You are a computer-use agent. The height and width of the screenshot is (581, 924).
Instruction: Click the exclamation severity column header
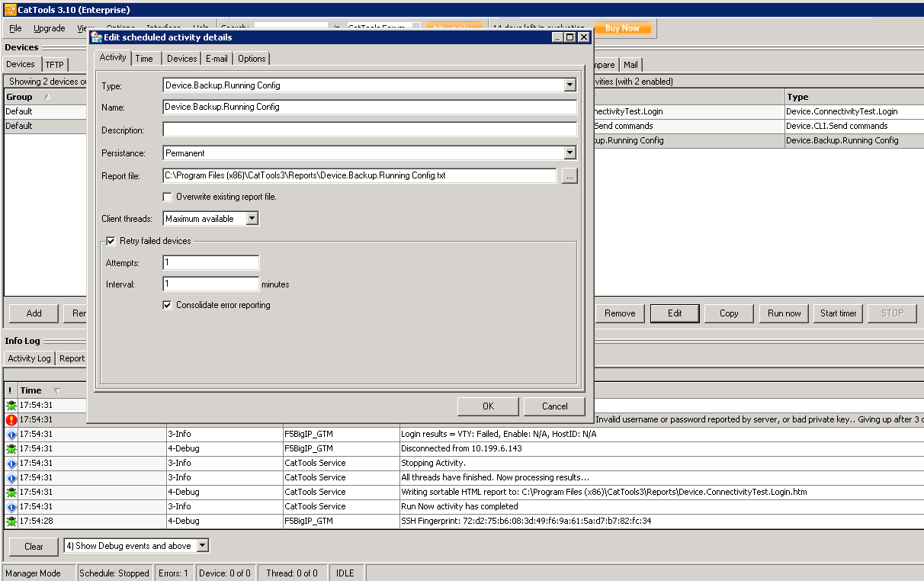tap(10, 390)
